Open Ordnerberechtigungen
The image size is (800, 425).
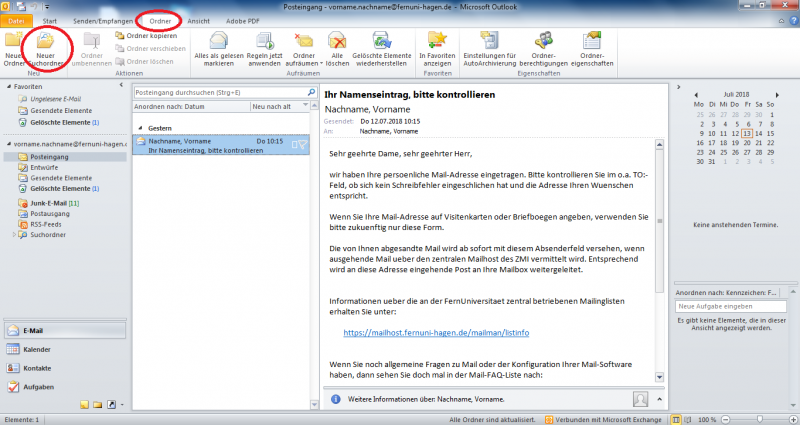pos(543,49)
